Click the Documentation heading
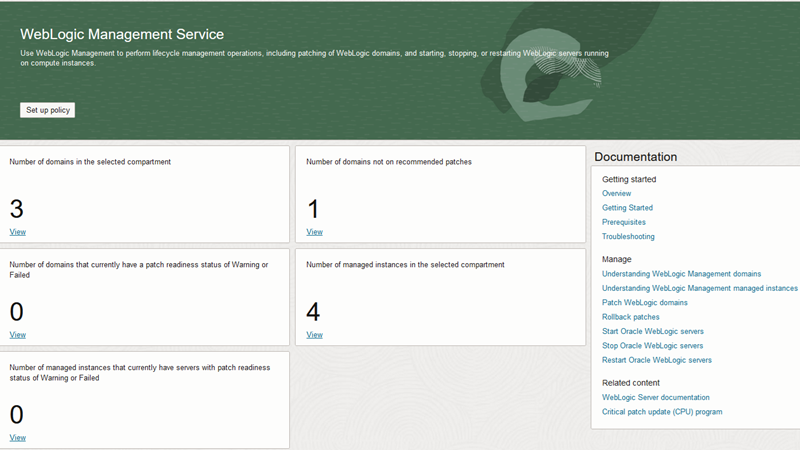800x450 pixels. [x=636, y=157]
